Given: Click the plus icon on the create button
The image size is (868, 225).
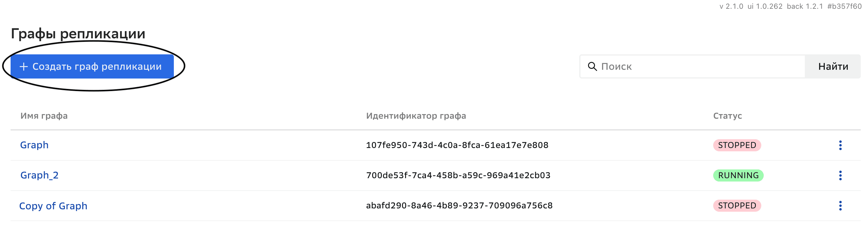Looking at the screenshot, I should [24, 66].
